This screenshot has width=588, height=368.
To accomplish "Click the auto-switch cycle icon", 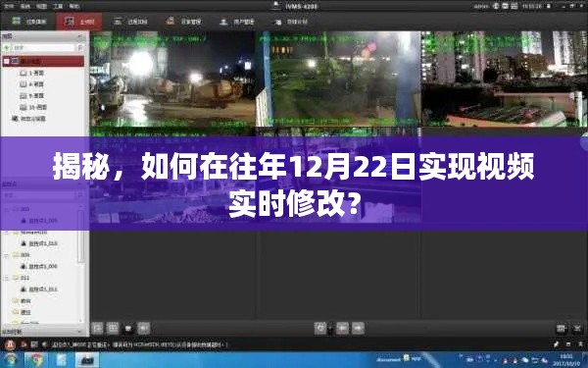I will point(320,328).
